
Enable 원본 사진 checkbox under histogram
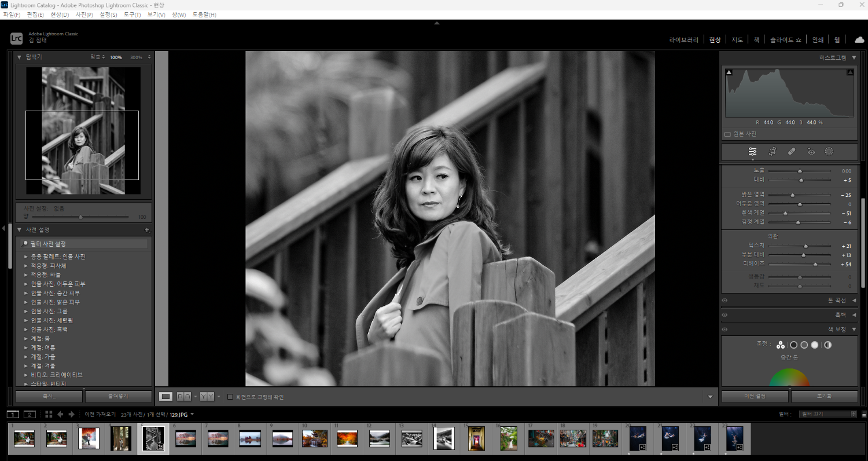click(x=727, y=134)
